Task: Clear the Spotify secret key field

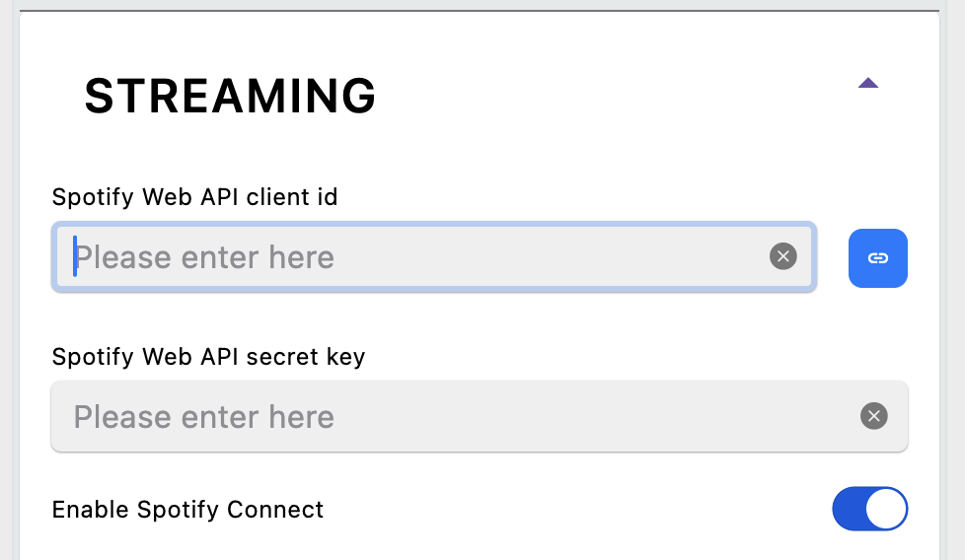Action: (x=873, y=416)
